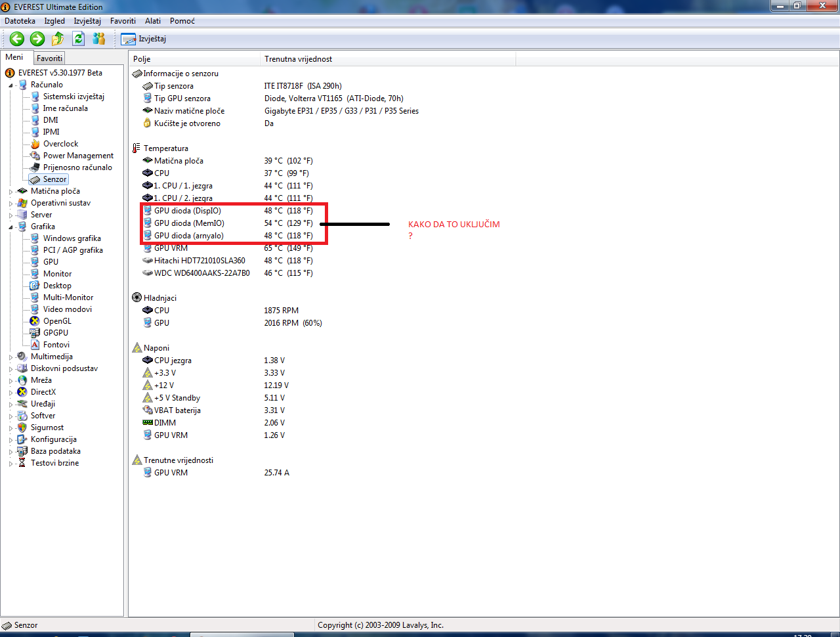Expand the Uređaji tree node
Viewport: 840px width, 637px height.
10,404
